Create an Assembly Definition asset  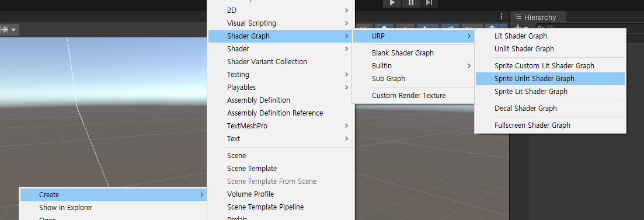pos(281,100)
